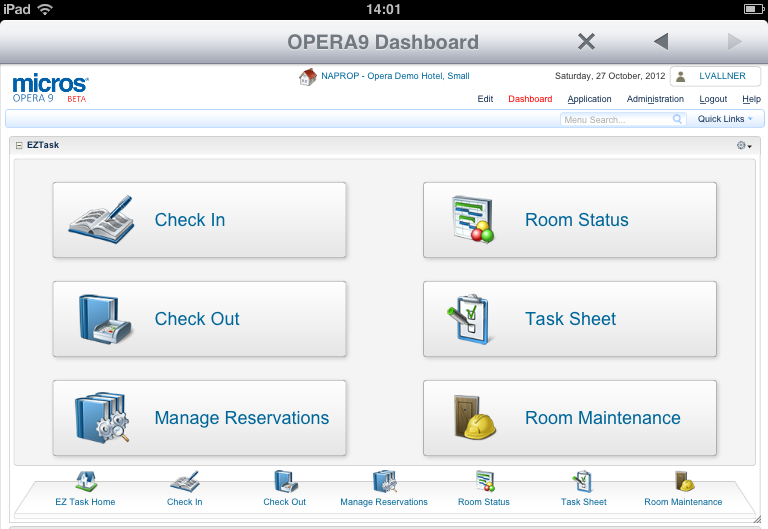Screen dimensions: 768x529
Task: Click Room Status label in bottom dock
Action: pyautogui.click(x=484, y=502)
